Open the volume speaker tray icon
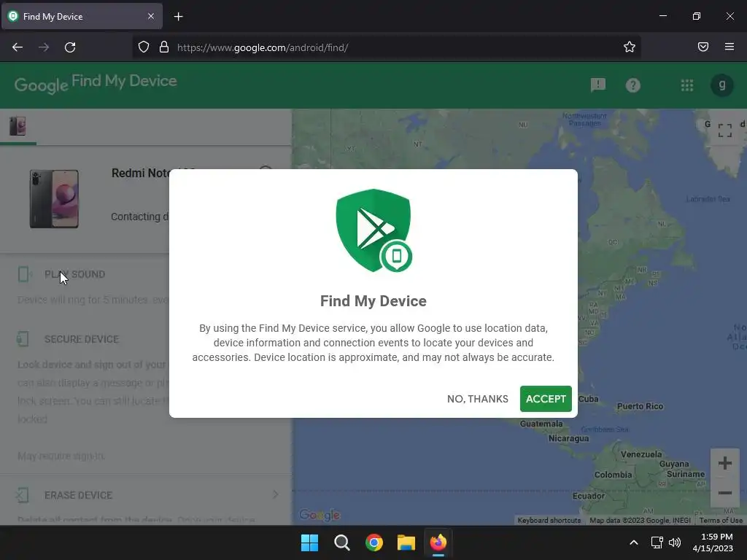 click(675, 542)
